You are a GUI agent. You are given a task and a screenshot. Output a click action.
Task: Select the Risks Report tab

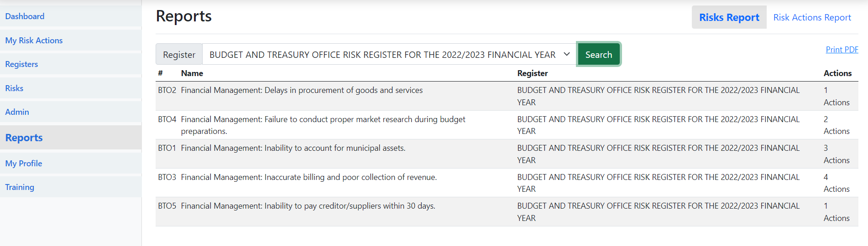[729, 17]
